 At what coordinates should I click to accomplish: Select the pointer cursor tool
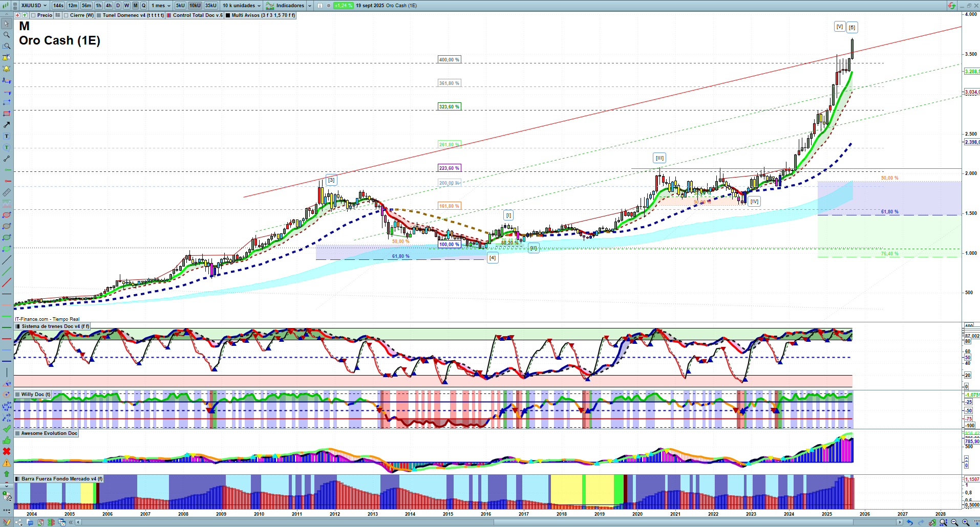coord(7,24)
